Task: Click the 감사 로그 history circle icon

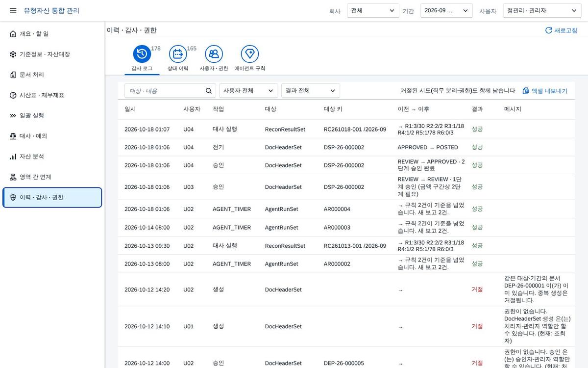Action: click(x=142, y=54)
